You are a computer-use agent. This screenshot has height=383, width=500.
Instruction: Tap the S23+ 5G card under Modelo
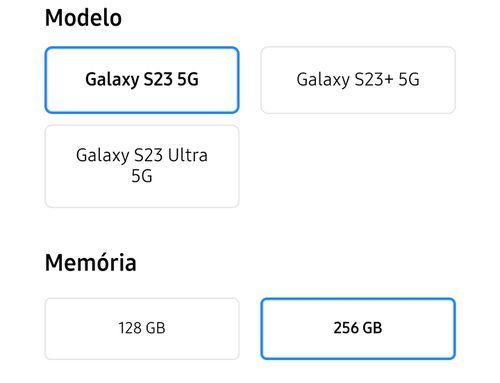coord(358,80)
